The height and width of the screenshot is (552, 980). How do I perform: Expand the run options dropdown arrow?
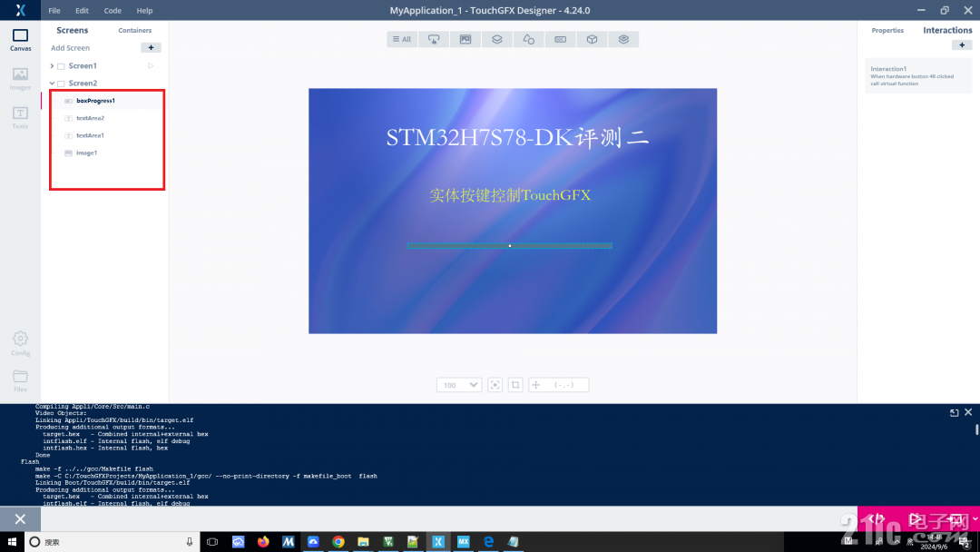tap(975, 519)
